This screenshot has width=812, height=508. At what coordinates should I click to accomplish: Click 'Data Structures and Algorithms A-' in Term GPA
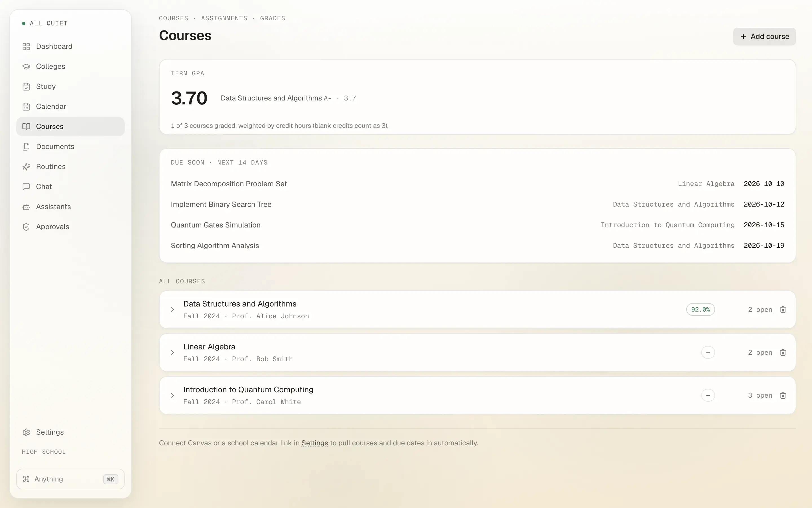click(276, 98)
